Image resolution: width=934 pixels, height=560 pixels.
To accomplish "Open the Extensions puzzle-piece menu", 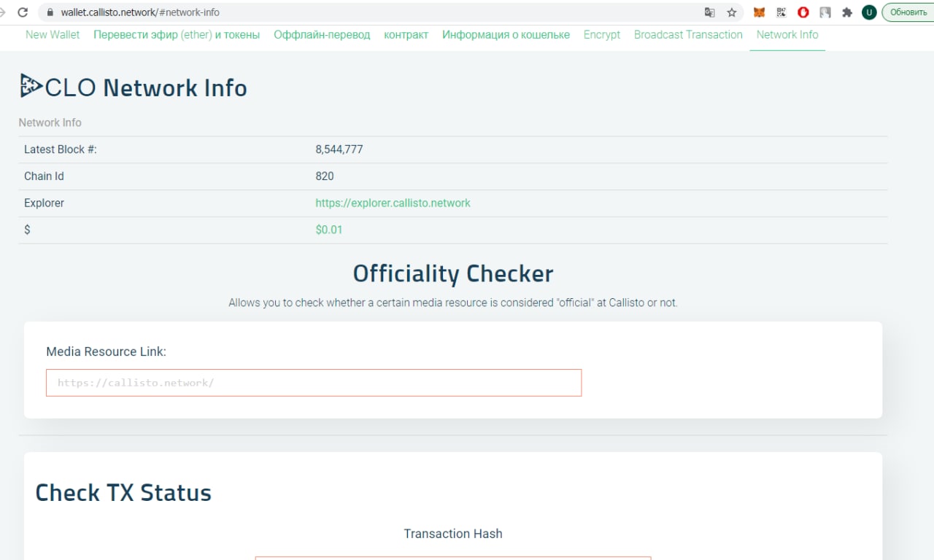I will 847,12.
